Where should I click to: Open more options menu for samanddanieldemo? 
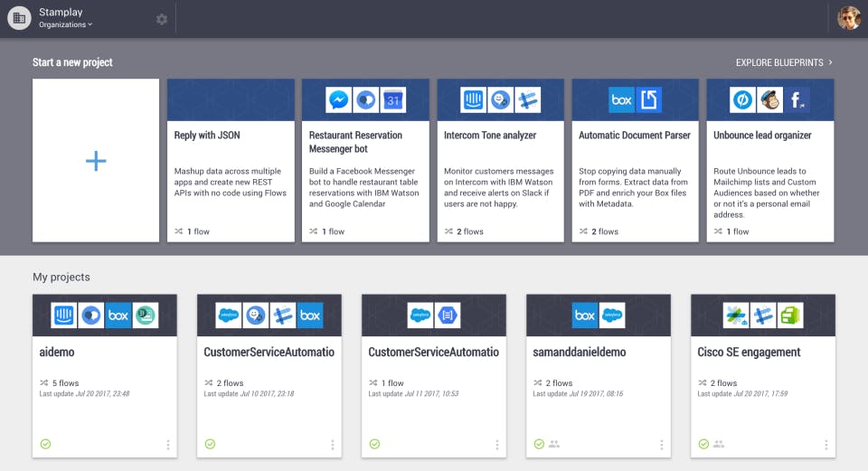[x=662, y=445]
